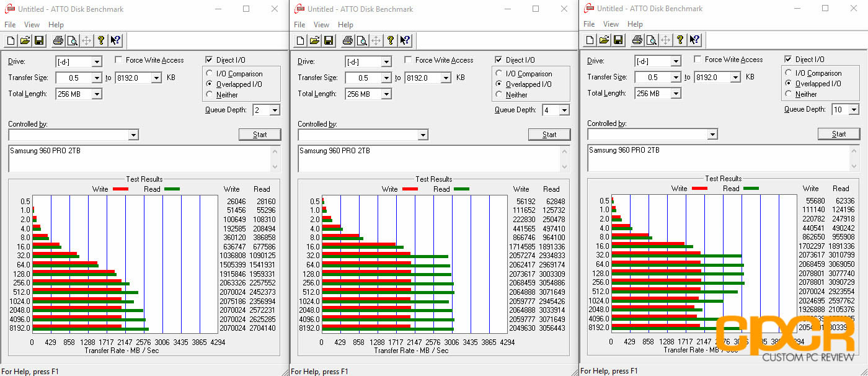Click the New document icon in the left window

(11, 41)
